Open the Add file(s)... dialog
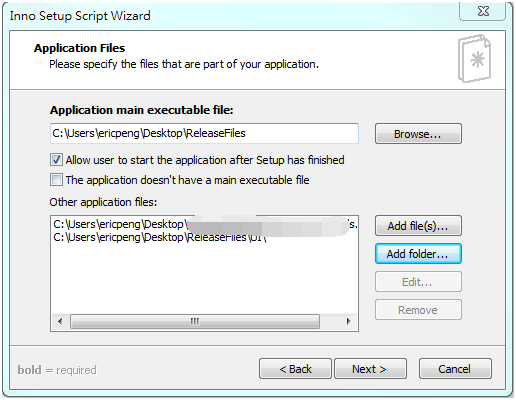The width and height of the screenshot is (516, 400). click(x=418, y=226)
